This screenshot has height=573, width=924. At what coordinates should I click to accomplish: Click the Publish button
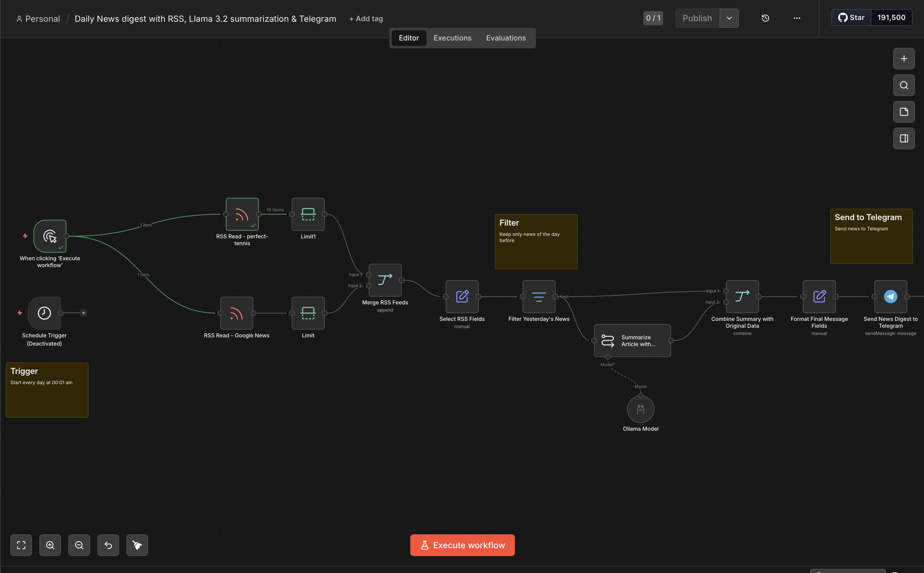pyautogui.click(x=697, y=18)
